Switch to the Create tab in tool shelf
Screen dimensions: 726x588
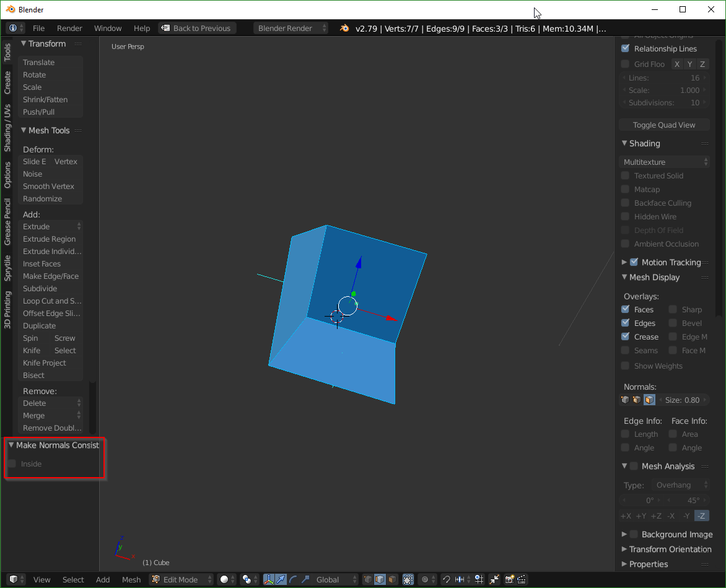coord(7,81)
